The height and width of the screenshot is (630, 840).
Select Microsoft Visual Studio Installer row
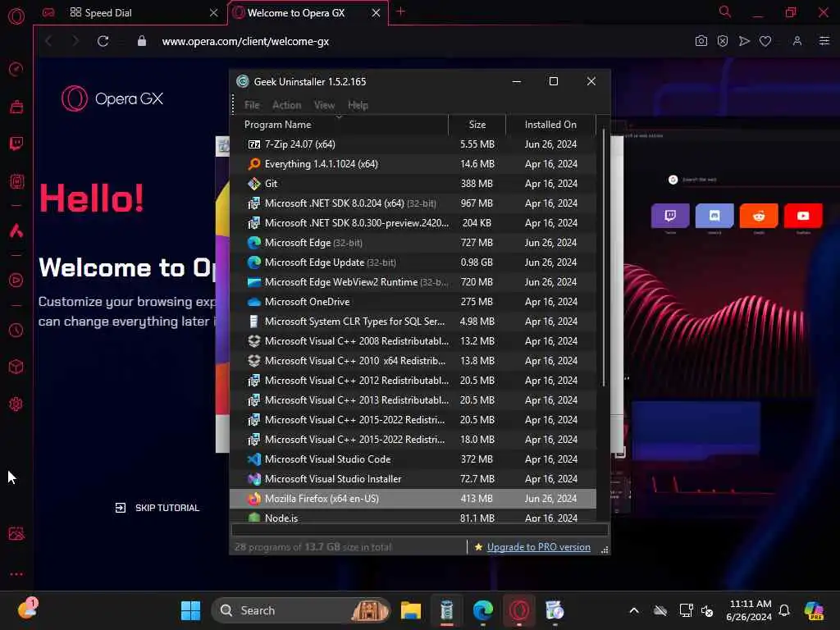point(413,479)
